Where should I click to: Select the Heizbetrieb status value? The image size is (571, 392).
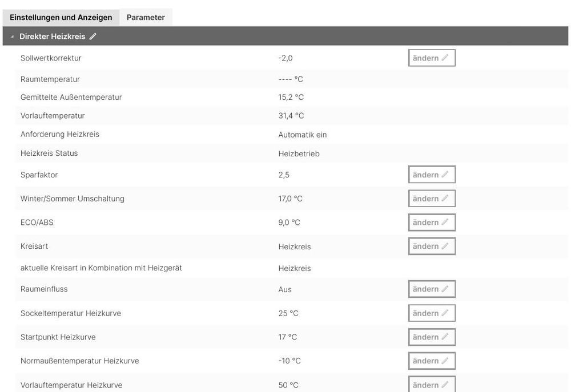pyautogui.click(x=299, y=153)
